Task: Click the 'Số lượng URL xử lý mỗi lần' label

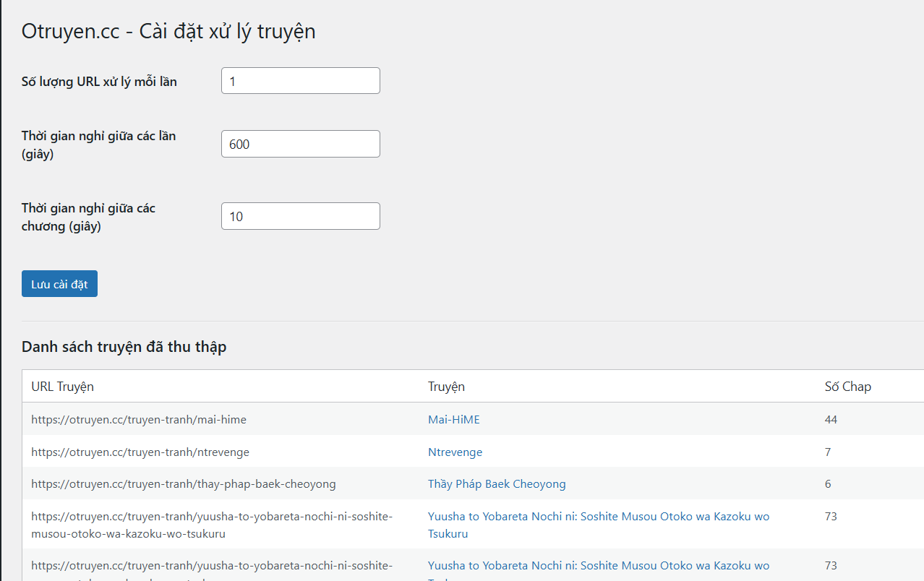Action: click(x=99, y=81)
